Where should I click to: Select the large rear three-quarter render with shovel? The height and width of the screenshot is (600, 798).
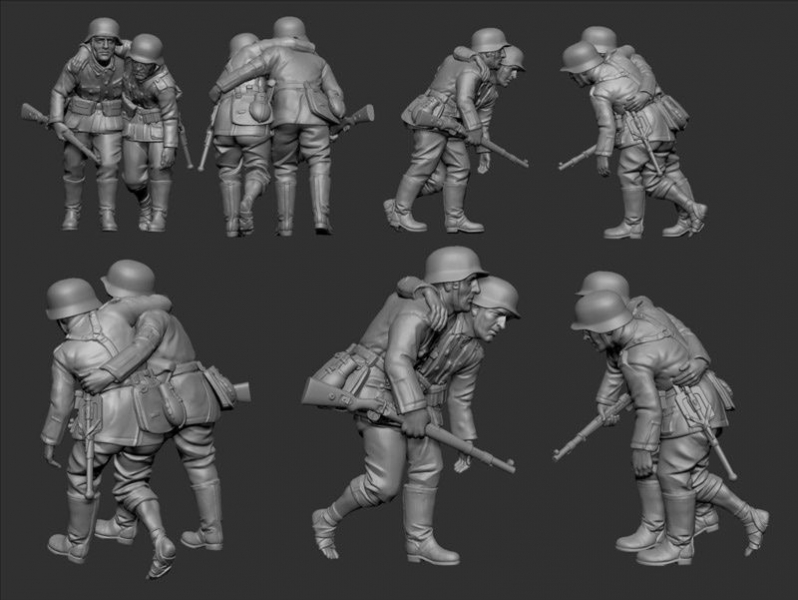(x=146, y=419)
